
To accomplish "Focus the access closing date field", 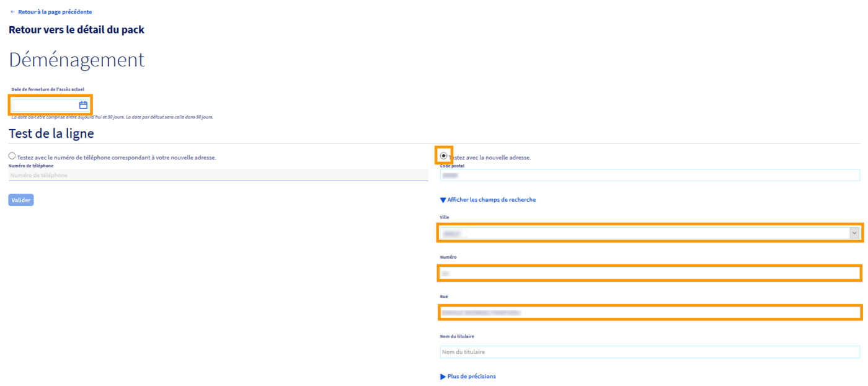I will coord(43,105).
